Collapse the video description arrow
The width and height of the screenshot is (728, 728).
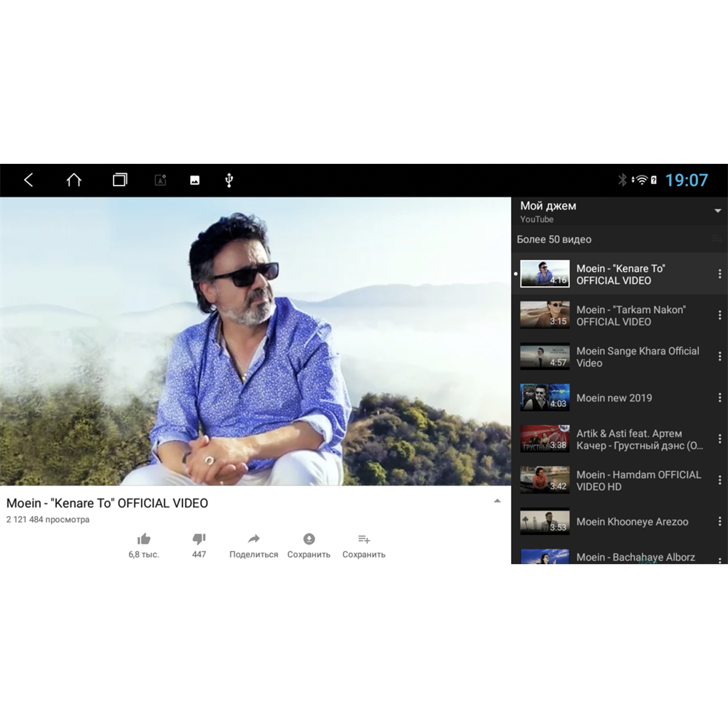pos(497,501)
